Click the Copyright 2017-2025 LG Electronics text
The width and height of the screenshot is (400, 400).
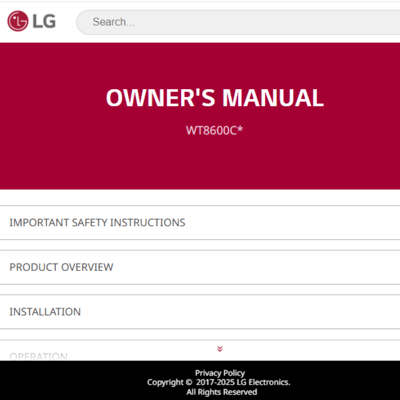pos(219,382)
